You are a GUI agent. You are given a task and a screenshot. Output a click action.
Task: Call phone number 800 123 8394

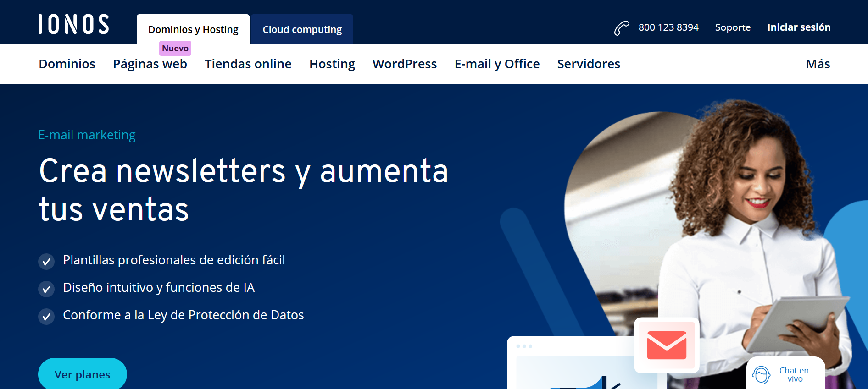coord(668,27)
